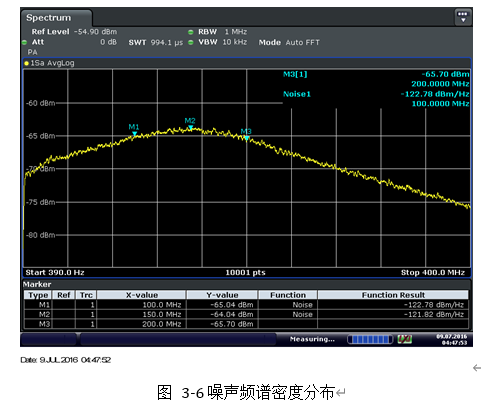
Task: Select the M2 marker triangle on trace
Action: (190, 127)
